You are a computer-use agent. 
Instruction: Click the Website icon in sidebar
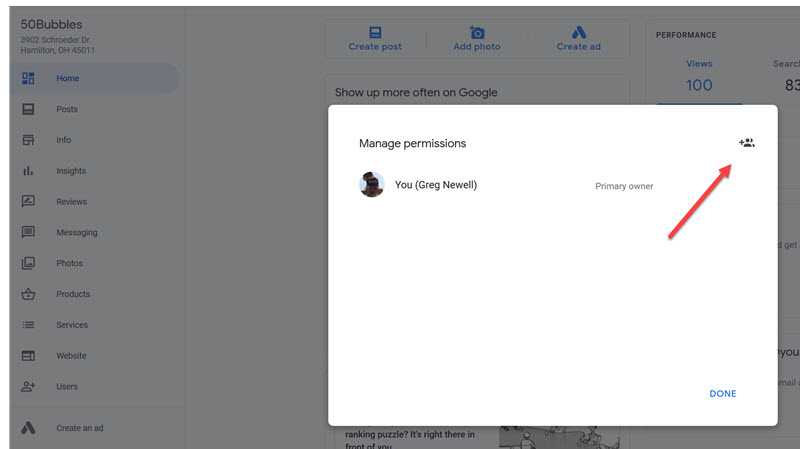pyautogui.click(x=28, y=356)
